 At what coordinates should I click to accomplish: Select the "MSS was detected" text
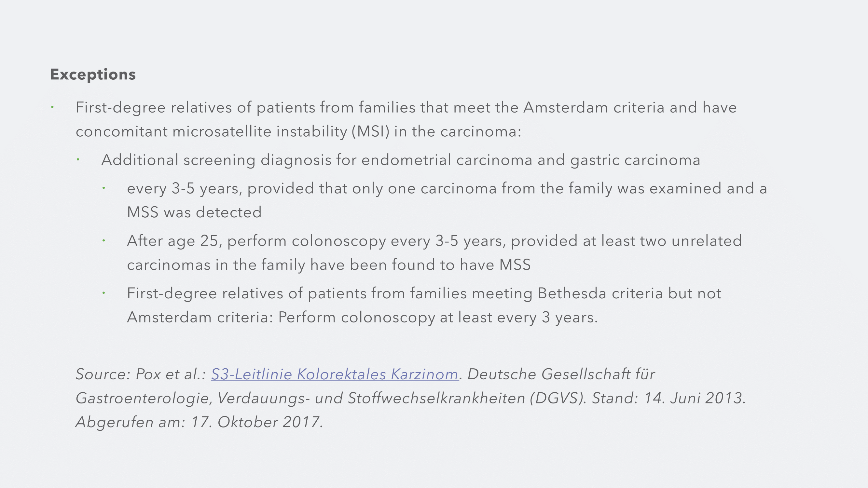[x=194, y=212]
